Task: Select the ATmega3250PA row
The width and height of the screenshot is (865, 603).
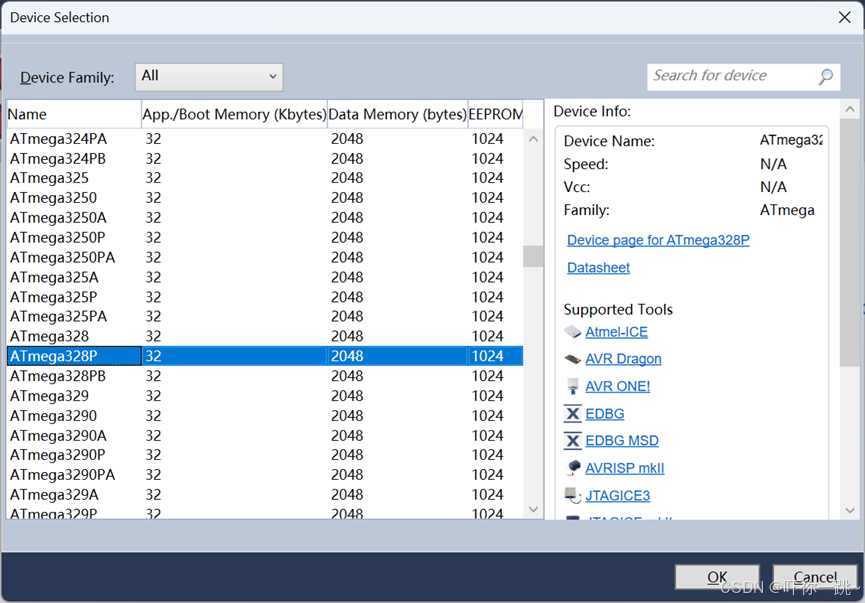Action: [265, 257]
